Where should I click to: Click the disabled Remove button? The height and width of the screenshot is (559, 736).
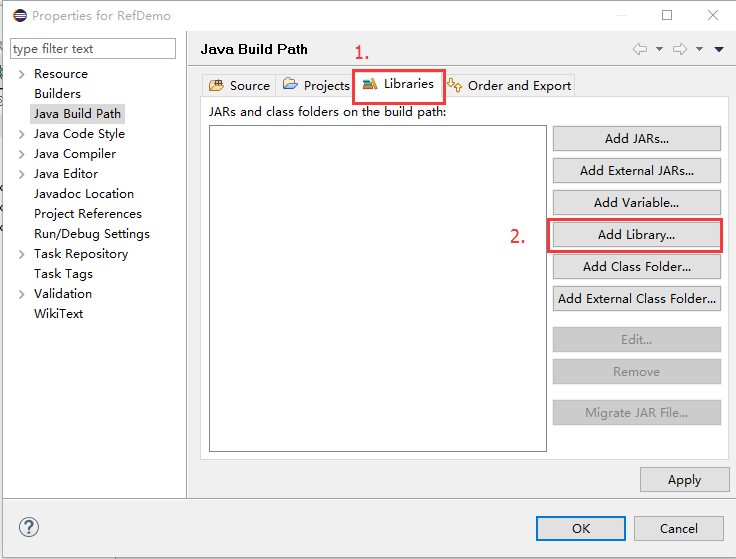click(636, 372)
